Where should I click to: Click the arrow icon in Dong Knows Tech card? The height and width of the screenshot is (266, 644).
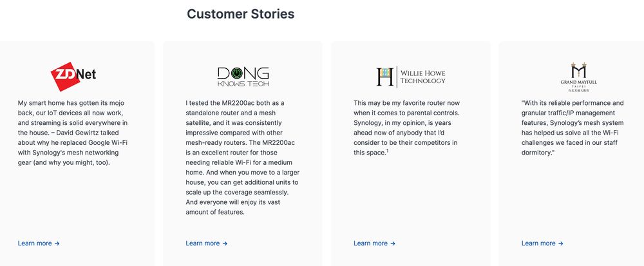[225, 243]
